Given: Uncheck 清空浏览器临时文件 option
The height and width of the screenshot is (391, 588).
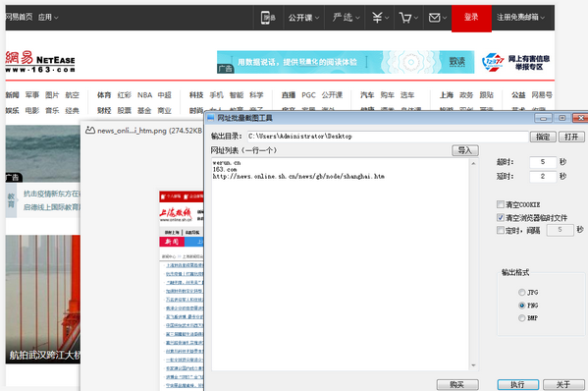Looking at the screenshot, I should pyautogui.click(x=501, y=217).
